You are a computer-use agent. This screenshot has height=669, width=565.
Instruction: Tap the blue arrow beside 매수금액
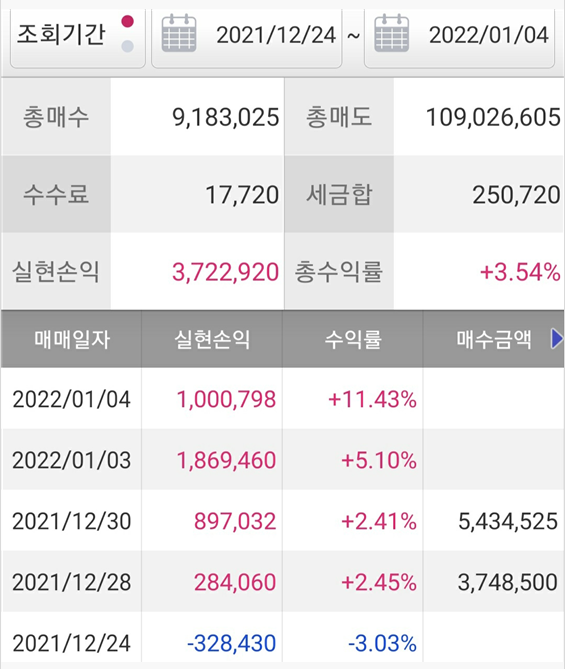click(557, 339)
